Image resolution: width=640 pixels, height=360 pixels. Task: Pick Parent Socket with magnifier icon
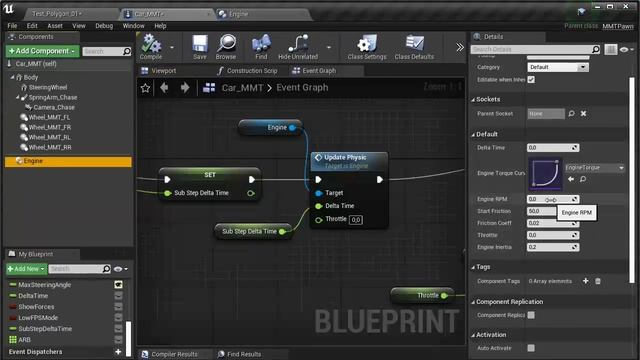(571, 113)
